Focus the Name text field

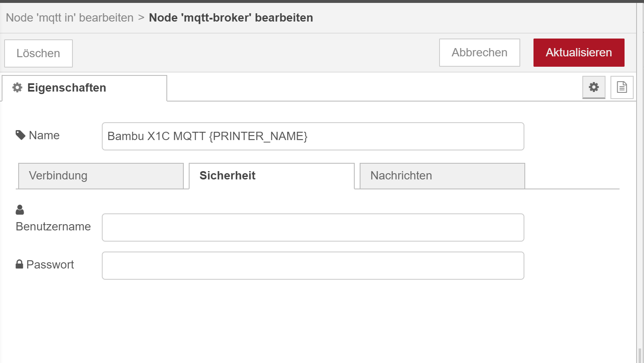[313, 136]
